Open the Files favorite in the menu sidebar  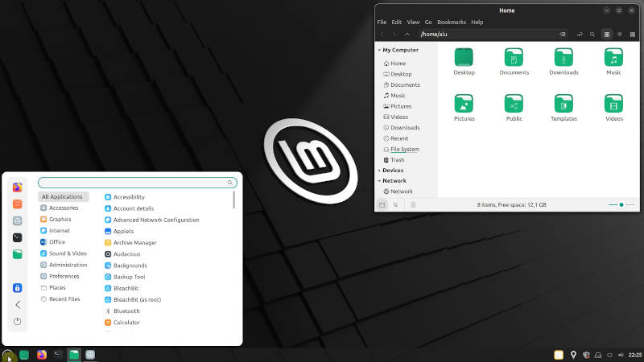(17, 254)
